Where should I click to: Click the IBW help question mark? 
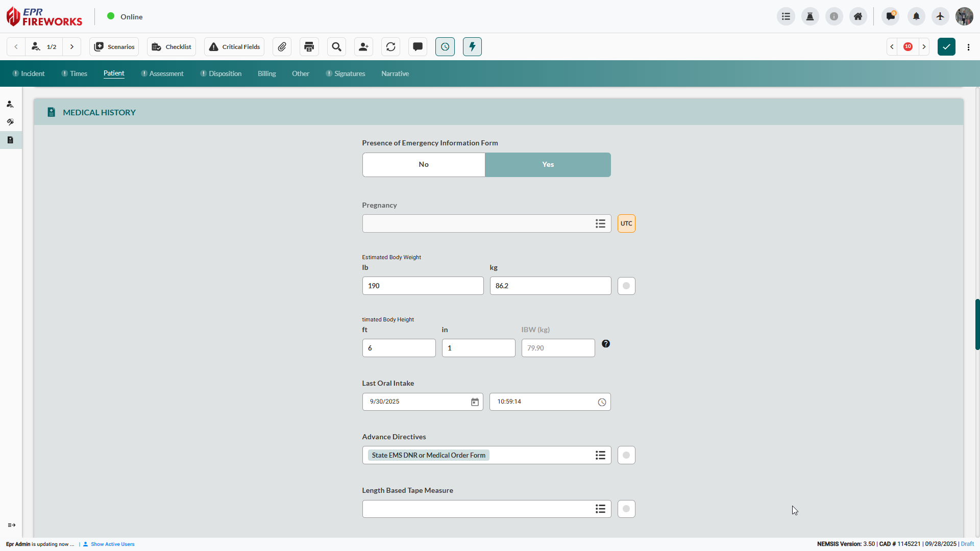tap(606, 344)
